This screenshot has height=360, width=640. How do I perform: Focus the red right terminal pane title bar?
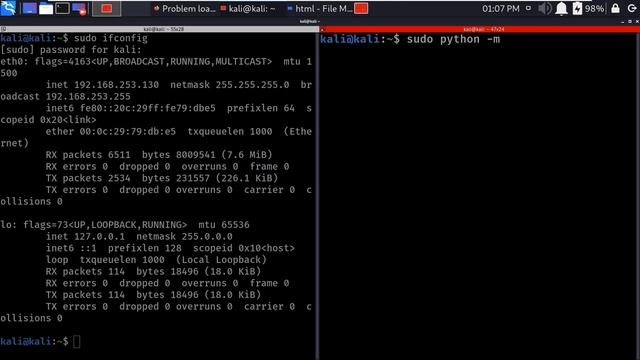click(480, 29)
